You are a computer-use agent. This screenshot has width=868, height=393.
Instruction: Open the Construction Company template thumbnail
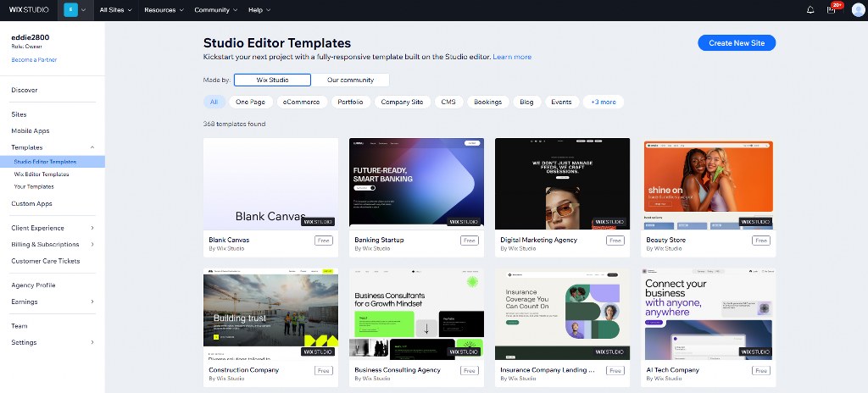(270, 314)
